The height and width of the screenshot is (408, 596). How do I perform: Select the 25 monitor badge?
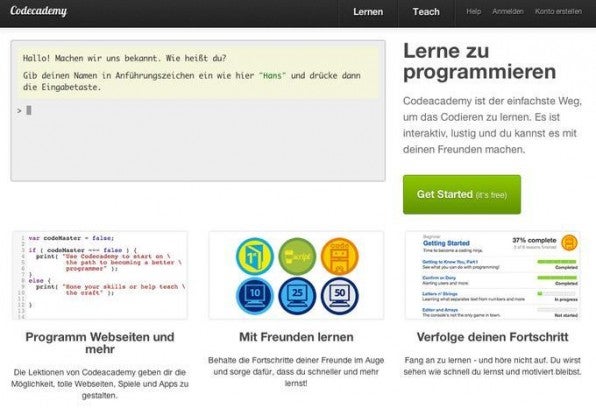click(297, 295)
